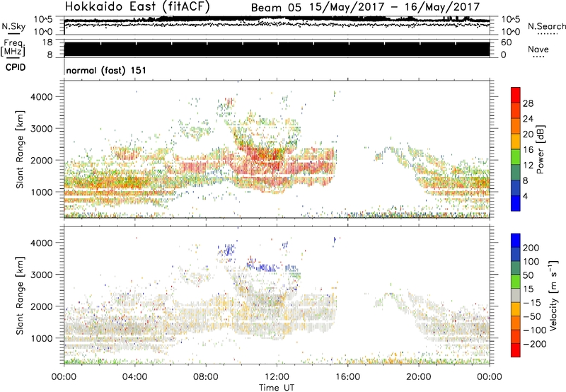Click the date range "15/May/2017 - 16/May/2017"

coord(395,7)
